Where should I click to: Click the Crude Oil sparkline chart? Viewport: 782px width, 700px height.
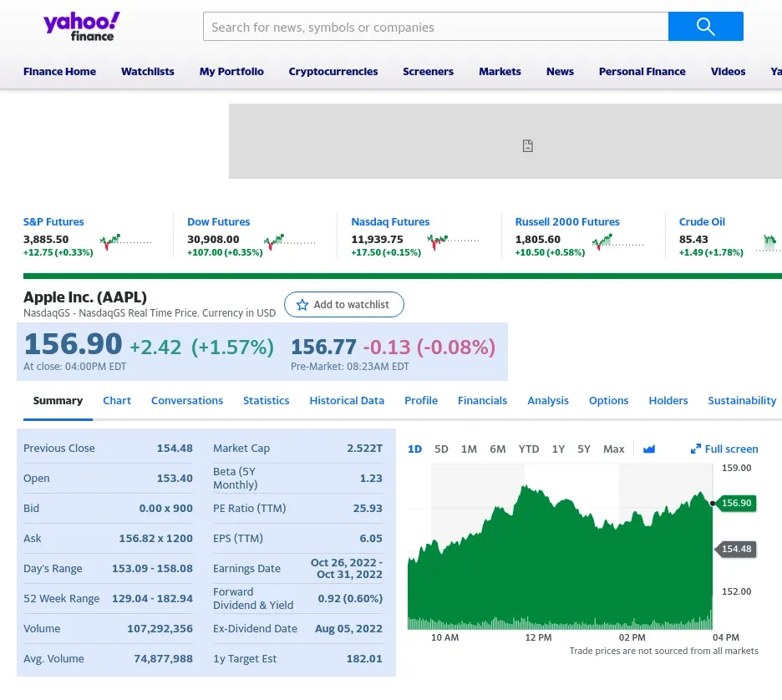click(768, 241)
